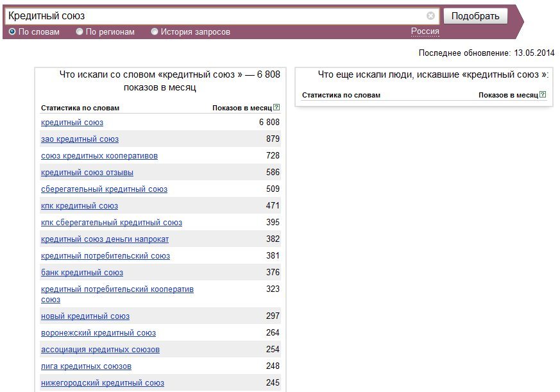Clear the search field with the X icon
The width and height of the screenshot is (560, 392).
point(430,16)
